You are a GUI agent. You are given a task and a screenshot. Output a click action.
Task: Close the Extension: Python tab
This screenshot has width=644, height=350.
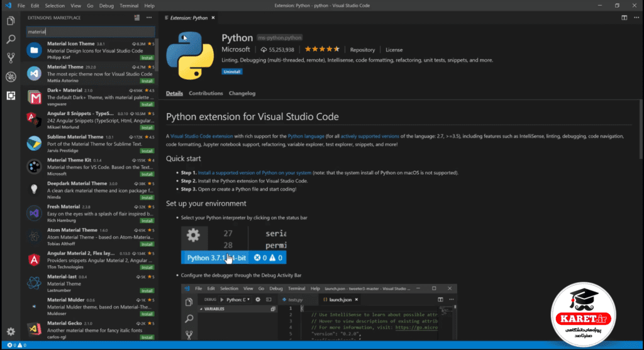[213, 18]
